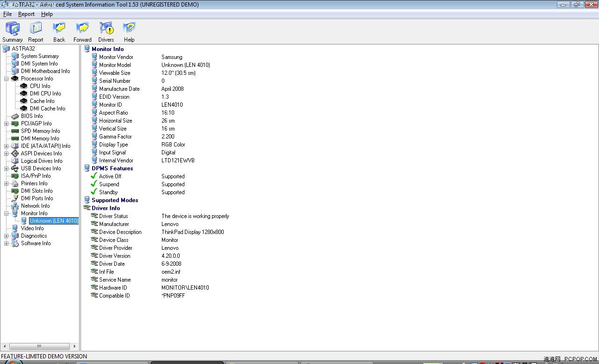Click the Network Info tree icon
Image resolution: width=599 pixels, height=364 pixels.
pos(15,206)
